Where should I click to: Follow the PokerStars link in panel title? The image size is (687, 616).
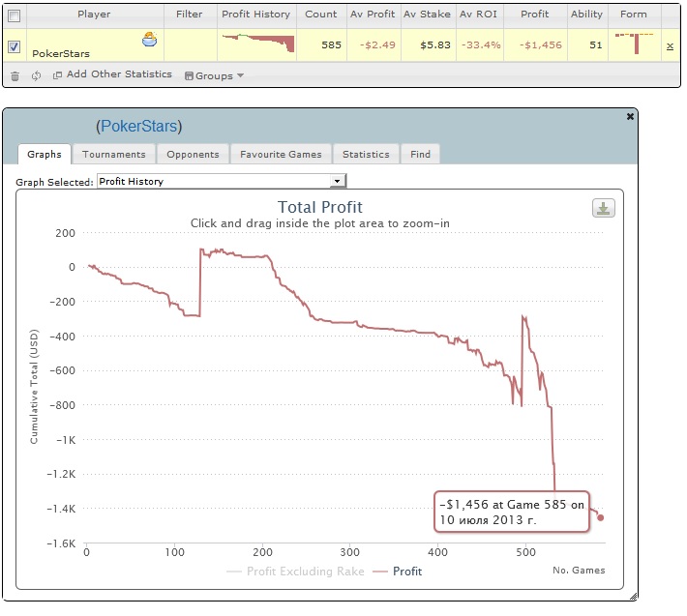point(138,127)
